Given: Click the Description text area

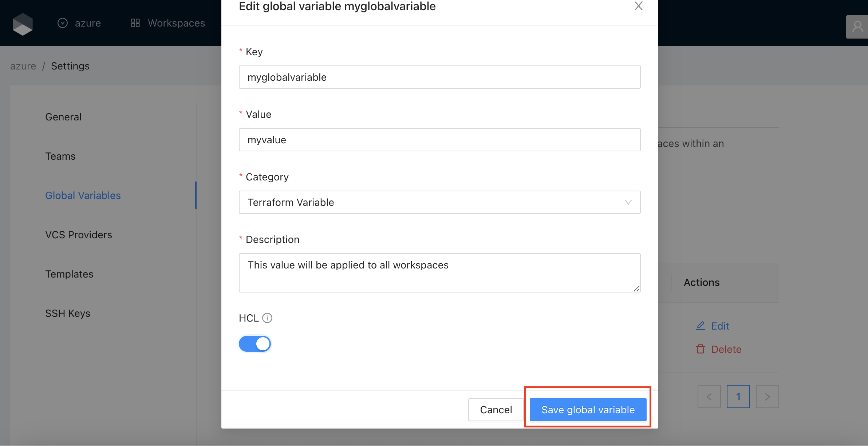Looking at the screenshot, I should coord(439,272).
